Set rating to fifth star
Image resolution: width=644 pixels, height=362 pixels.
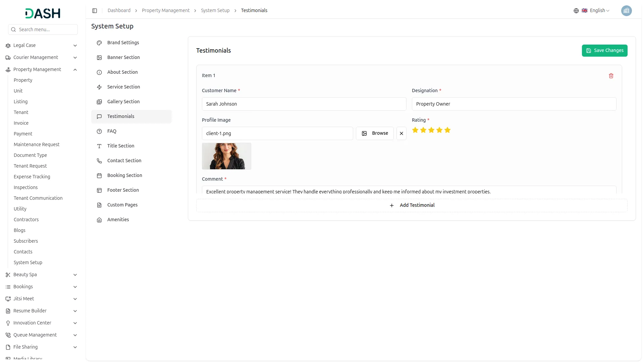click(x=447, y=130)
